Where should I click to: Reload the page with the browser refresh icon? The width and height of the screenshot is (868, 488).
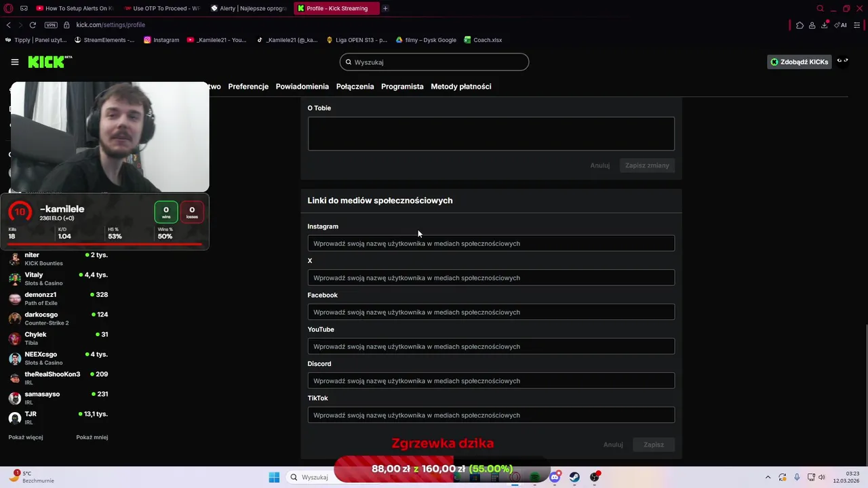[x=32, y=25]
